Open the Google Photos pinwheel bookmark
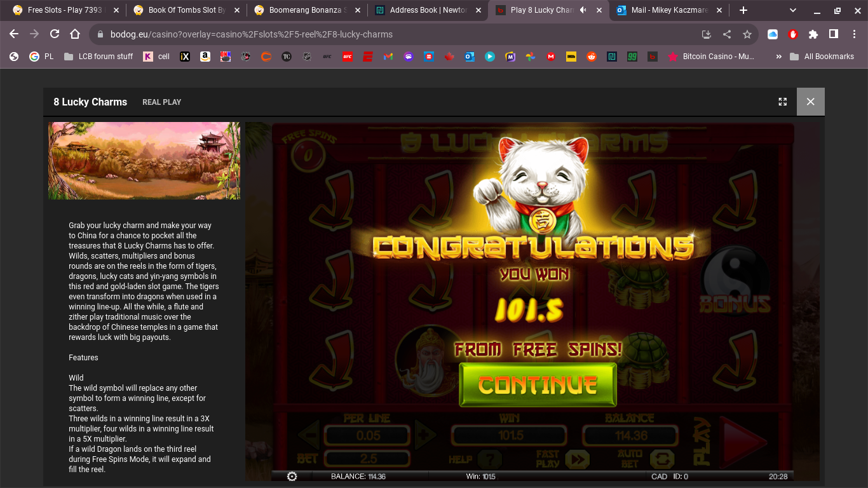The image size is (868, 488). [531, 57]
